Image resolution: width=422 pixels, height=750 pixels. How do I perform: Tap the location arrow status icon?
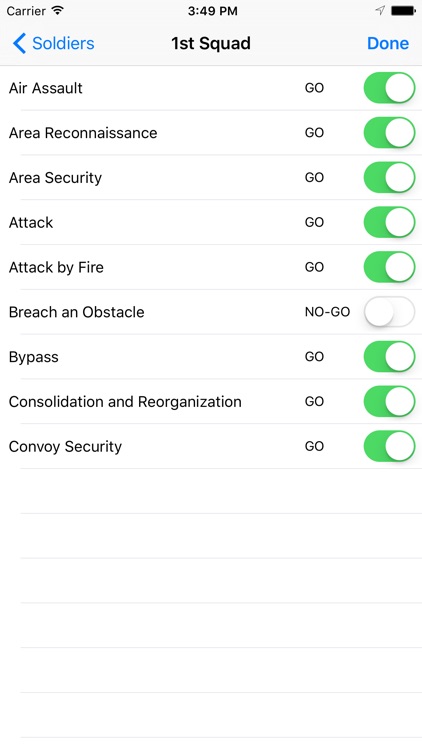coord(380,11)
